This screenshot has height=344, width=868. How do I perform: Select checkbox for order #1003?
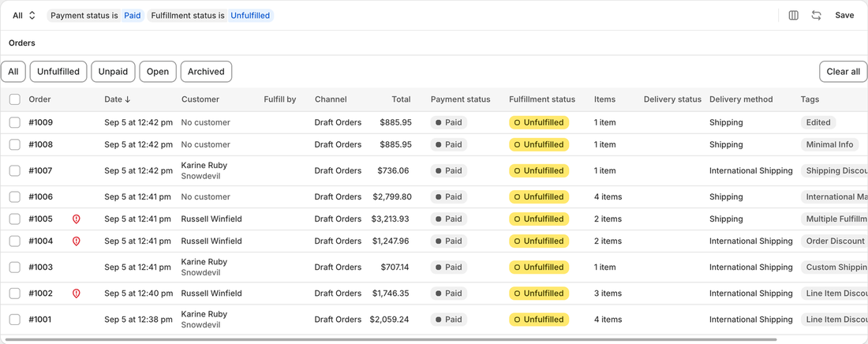[x=15, y=267]
